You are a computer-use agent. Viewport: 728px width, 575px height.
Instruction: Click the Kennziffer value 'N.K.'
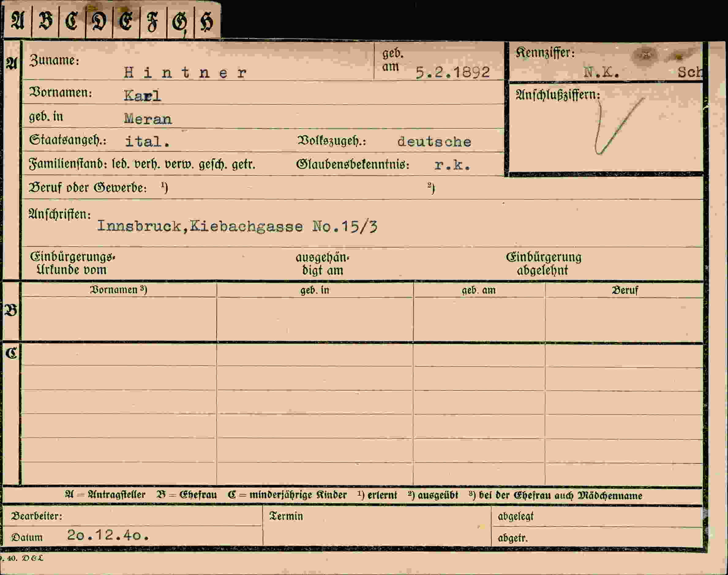click(x=602, y=72)
